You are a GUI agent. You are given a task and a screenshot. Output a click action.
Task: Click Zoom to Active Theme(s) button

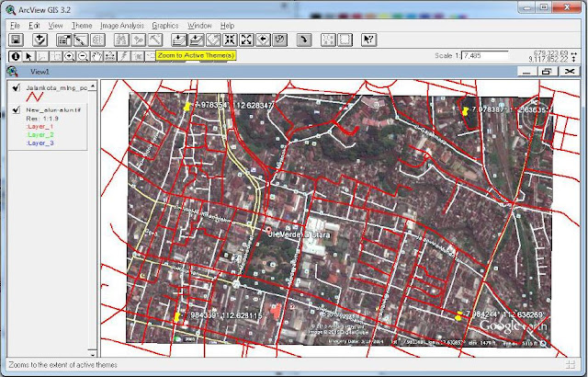pyautogui.click(x=196, y=40)
